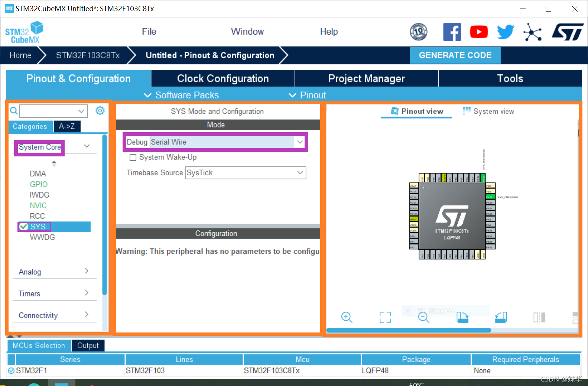Zoom in on the pinout view
Image resolution: width=588 pixels, height=386 pixels.
[x=347, y=317]
